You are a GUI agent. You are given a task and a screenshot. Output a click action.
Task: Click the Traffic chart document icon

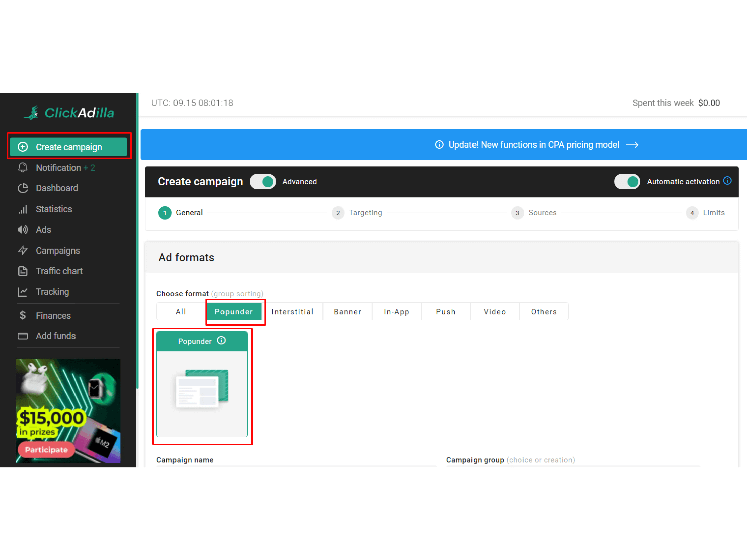(x=22, y=271)
